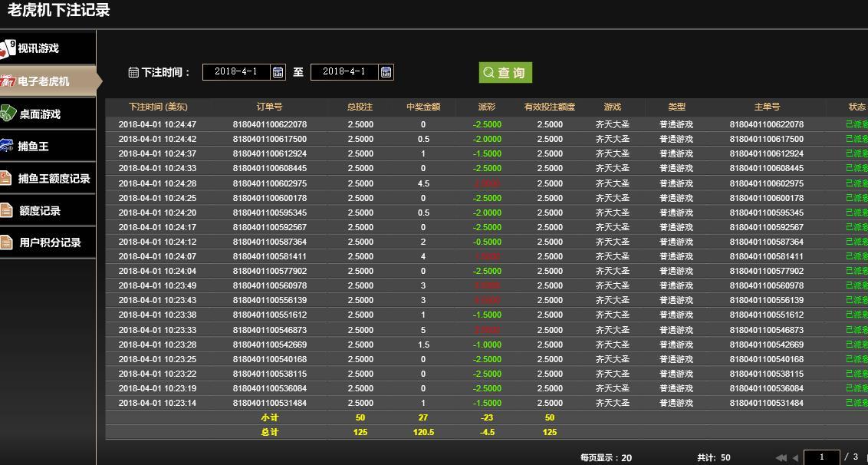Viewport: 868px width, 465px height.
Task: Click inside the page number field
Action: [x=823, y=457]
